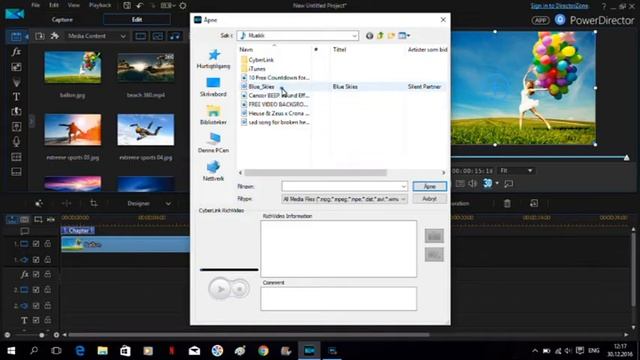Open the View menu
Viewport: 640px width, 360px height.
[x=73, y=5]
